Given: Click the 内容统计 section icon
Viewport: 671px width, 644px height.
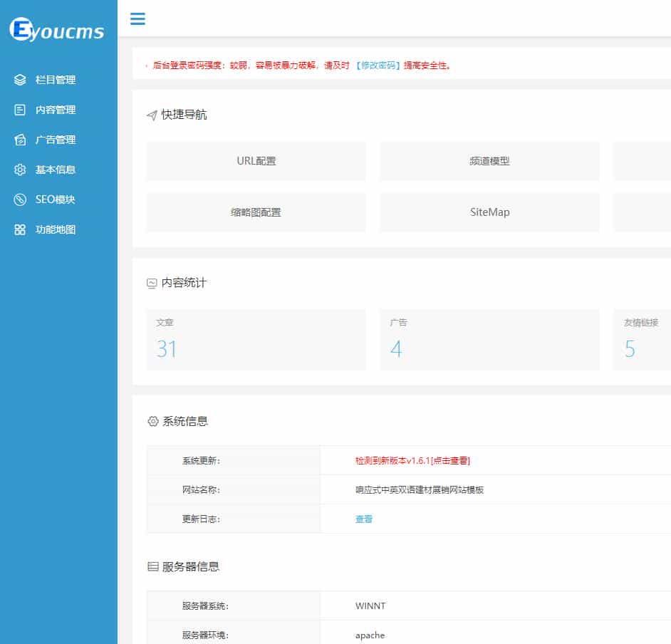Looking at the screenshot, I should [x=151, y=282].
